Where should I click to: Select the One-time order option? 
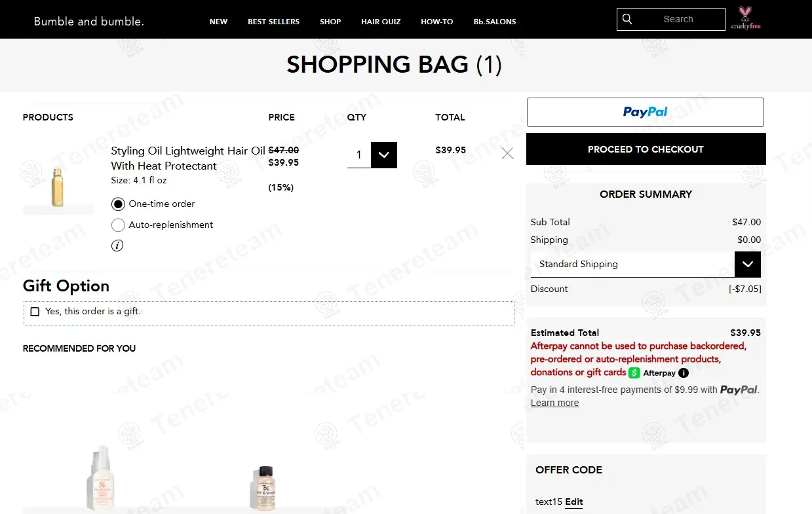pos(118,204)
